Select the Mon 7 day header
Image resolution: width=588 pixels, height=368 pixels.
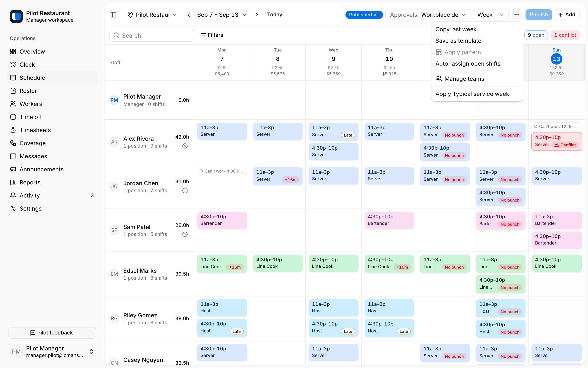[x=222, y=62]
